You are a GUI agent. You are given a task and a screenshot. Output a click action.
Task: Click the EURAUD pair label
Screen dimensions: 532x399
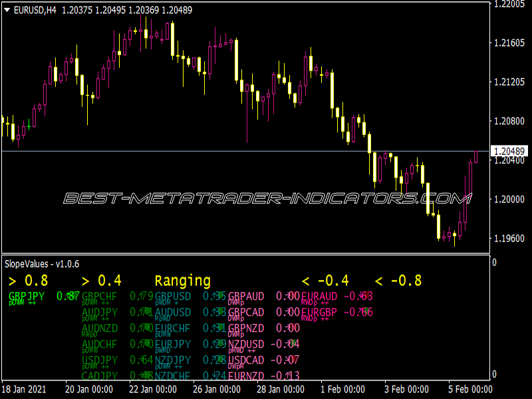[319, 296]
